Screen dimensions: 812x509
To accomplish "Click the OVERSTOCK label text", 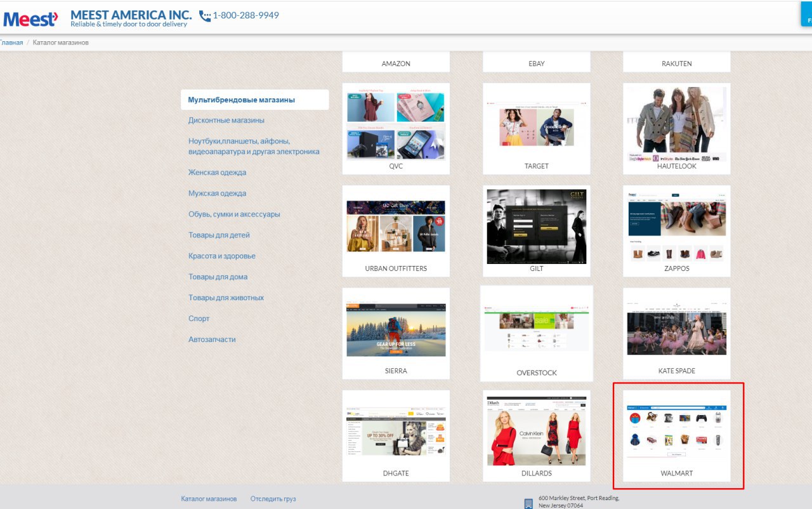I will coord(537,373).
